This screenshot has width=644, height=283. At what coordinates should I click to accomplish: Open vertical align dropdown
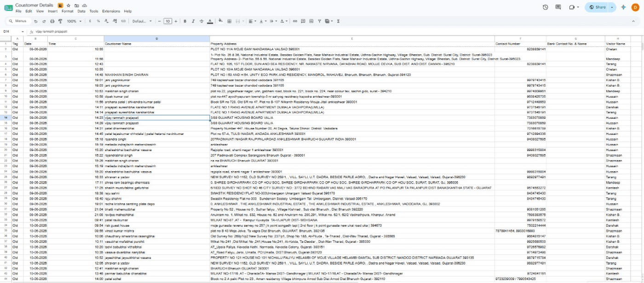coord(263,21)
